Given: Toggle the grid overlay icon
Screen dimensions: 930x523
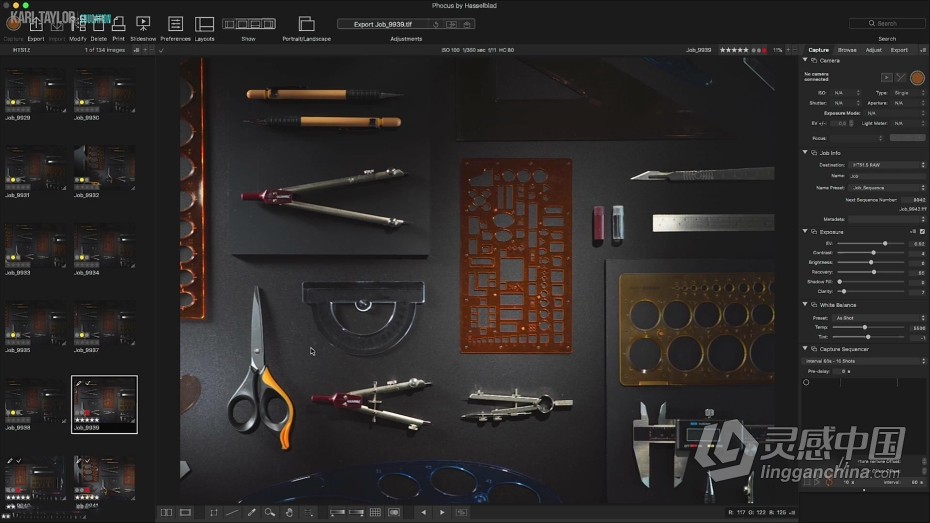Looking at the screenshot, I should 375,512.
